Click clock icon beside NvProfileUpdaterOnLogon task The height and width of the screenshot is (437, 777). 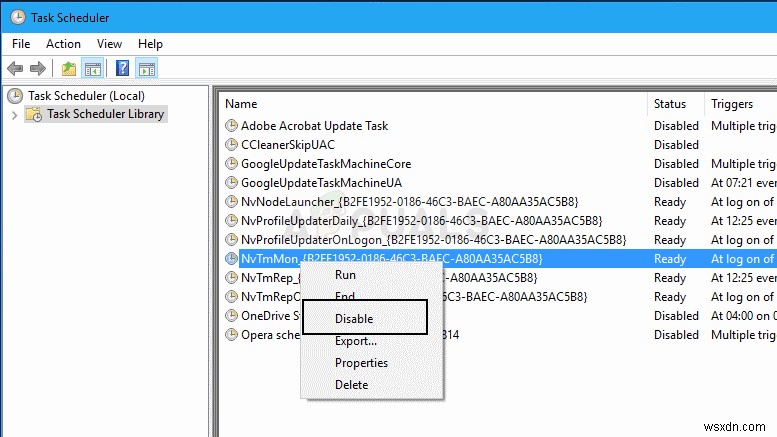point(231,239)
